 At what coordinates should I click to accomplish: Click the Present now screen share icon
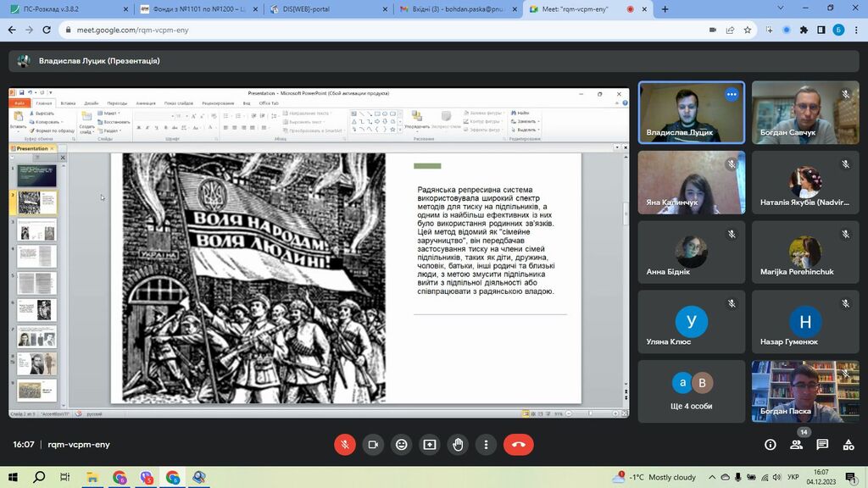click(430, 444)
